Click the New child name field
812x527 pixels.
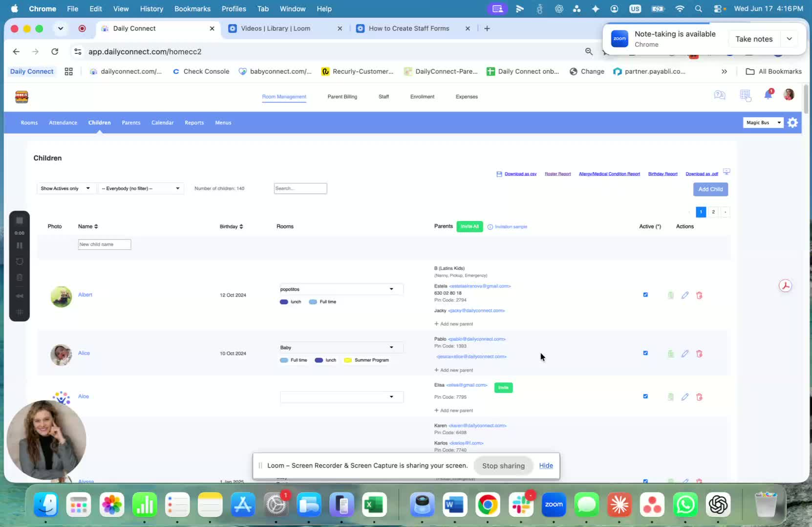coord(105,244)
